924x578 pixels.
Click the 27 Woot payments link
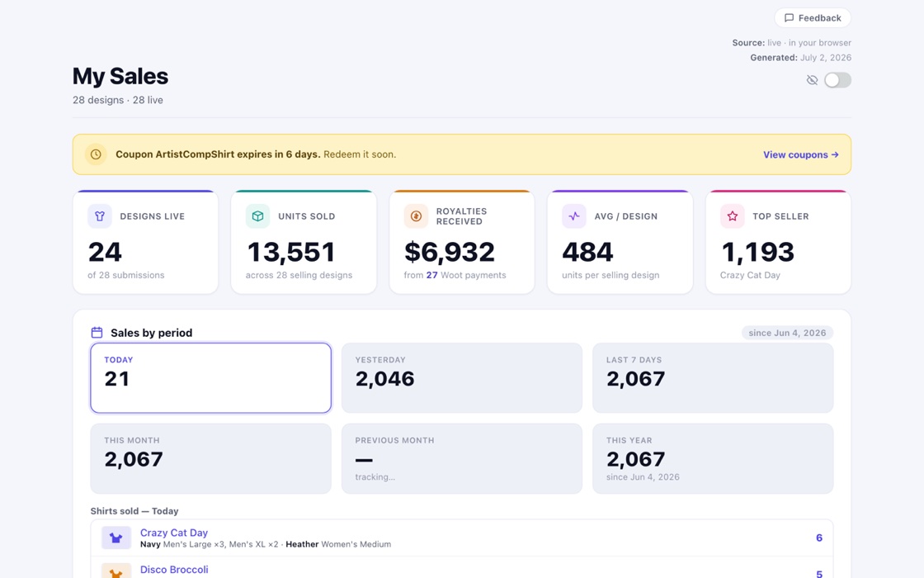432,275
